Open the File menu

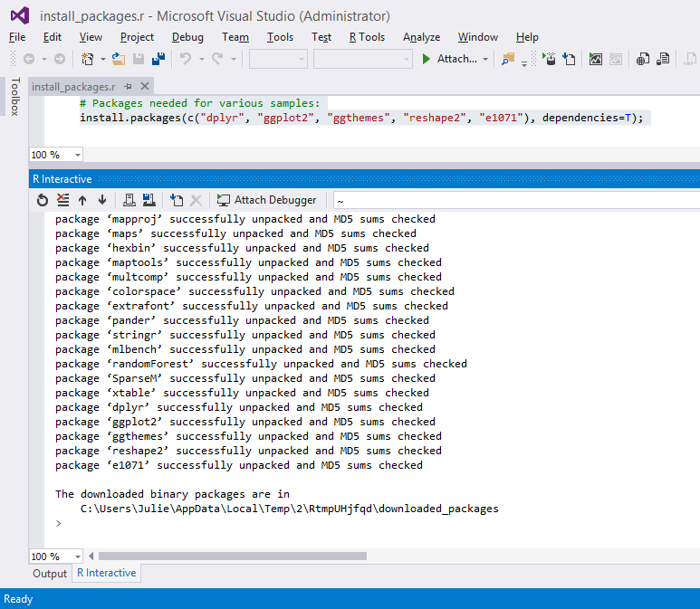(17, 37)
